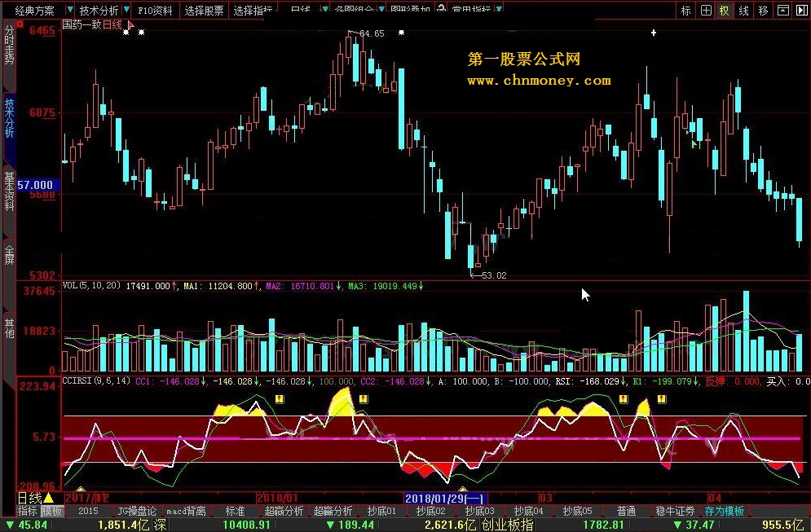Open the 分时走势 sidebar panel
Image resolution: width=811 pixels, height=532 pixels.
(x=9, y=43)
